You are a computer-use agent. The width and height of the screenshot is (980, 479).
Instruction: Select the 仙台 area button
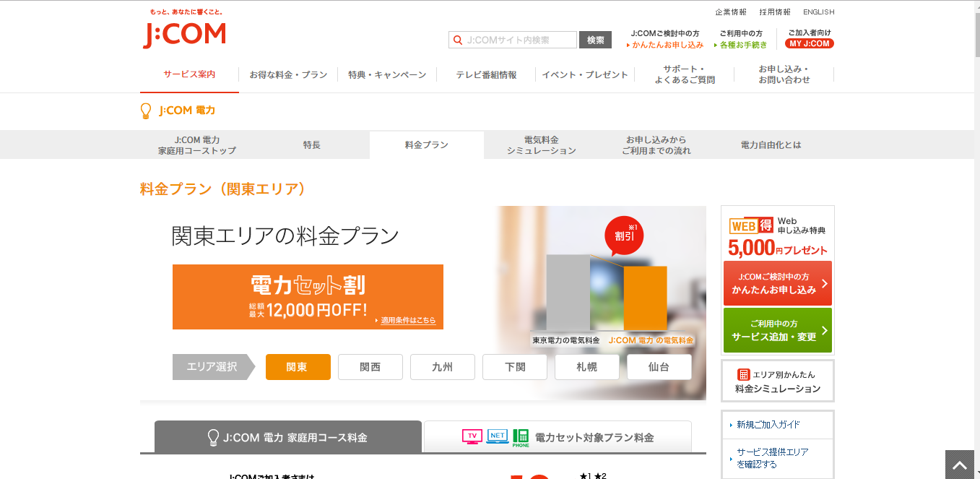[x=659, y=367]
